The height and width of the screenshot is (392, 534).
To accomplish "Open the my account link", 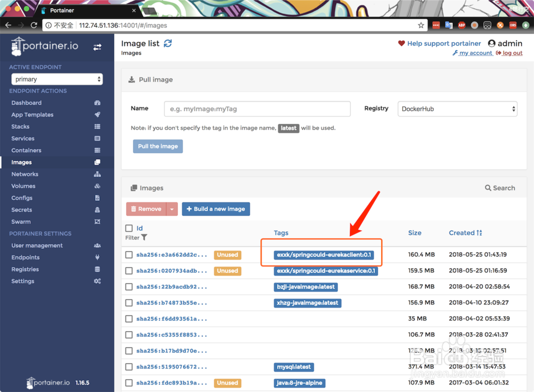I will click(473, 53).
